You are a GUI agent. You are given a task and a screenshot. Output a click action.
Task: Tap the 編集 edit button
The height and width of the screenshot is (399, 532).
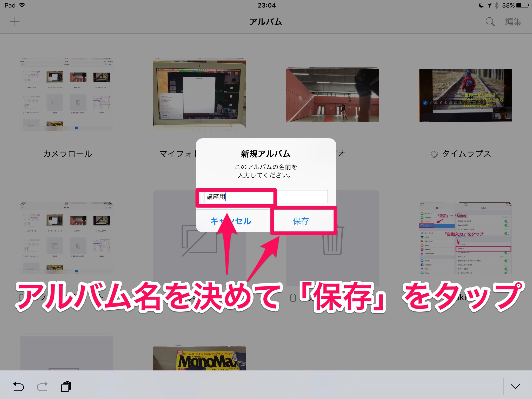513,22
